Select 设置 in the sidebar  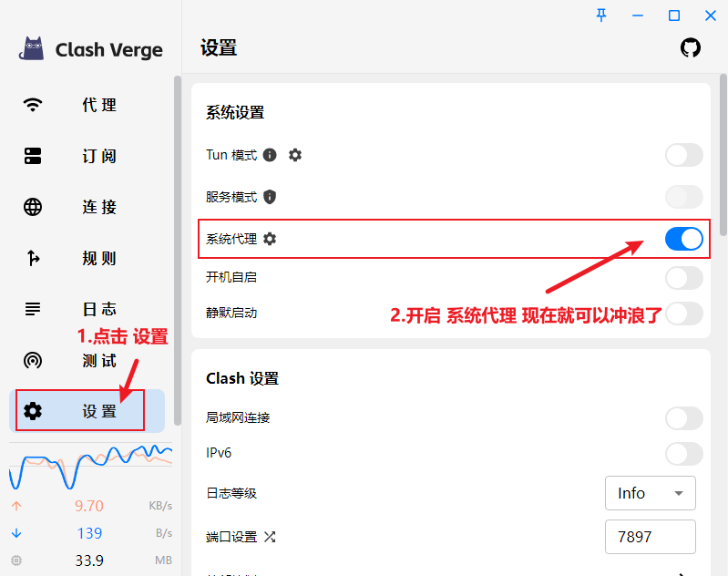[x=87, y=411]
